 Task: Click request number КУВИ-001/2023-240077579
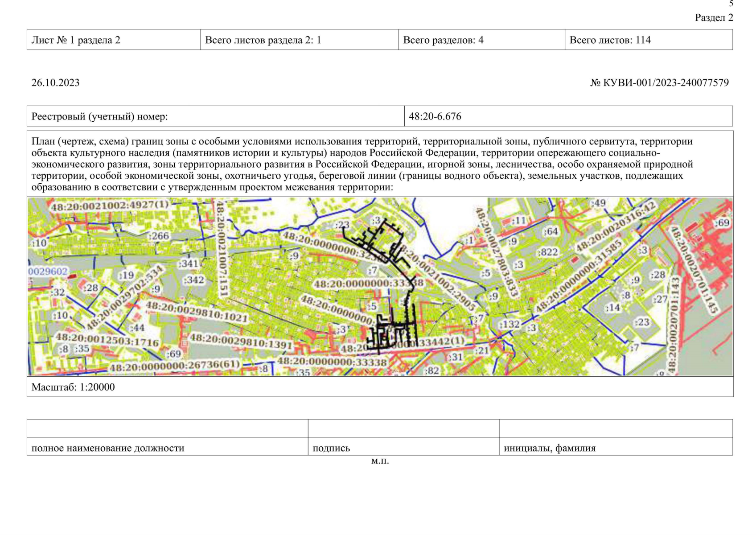[x=659, y=83]
